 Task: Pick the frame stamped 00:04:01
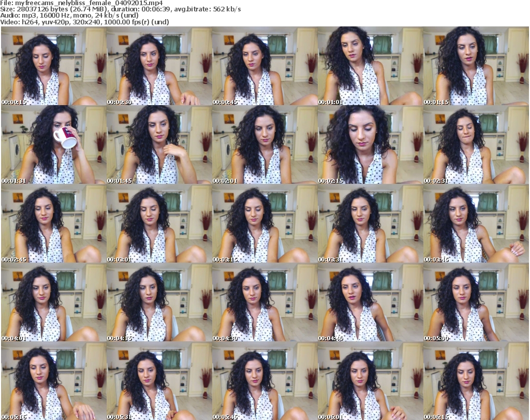53,302
